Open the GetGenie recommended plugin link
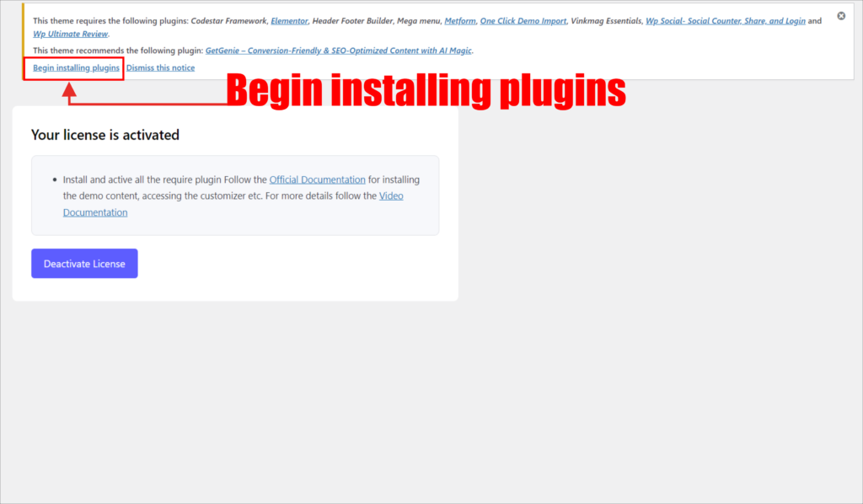863x504 pixels. (339, 51)
